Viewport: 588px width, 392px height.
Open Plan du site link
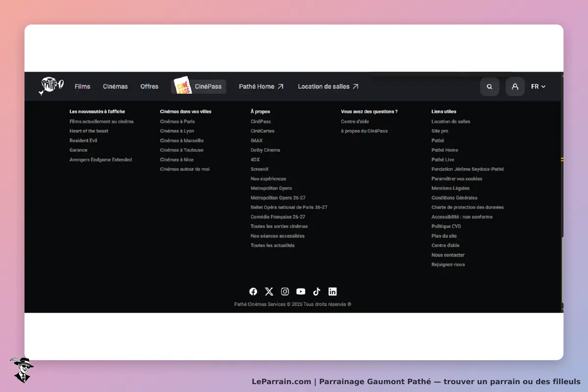(444, 236)
